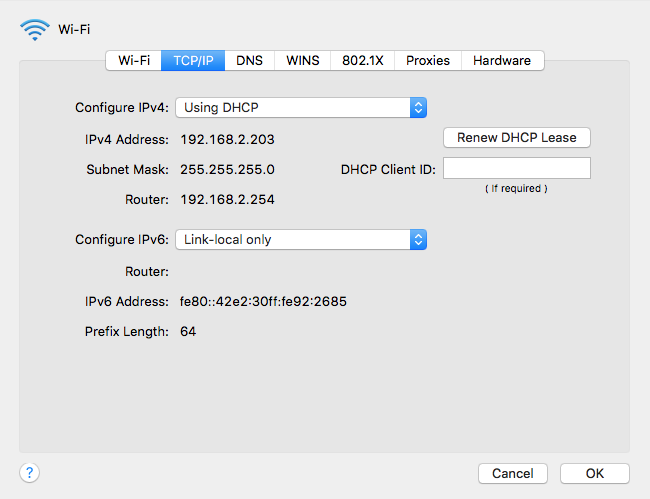
Task: Switch to the Proxies tab
Action: point(428,61)
